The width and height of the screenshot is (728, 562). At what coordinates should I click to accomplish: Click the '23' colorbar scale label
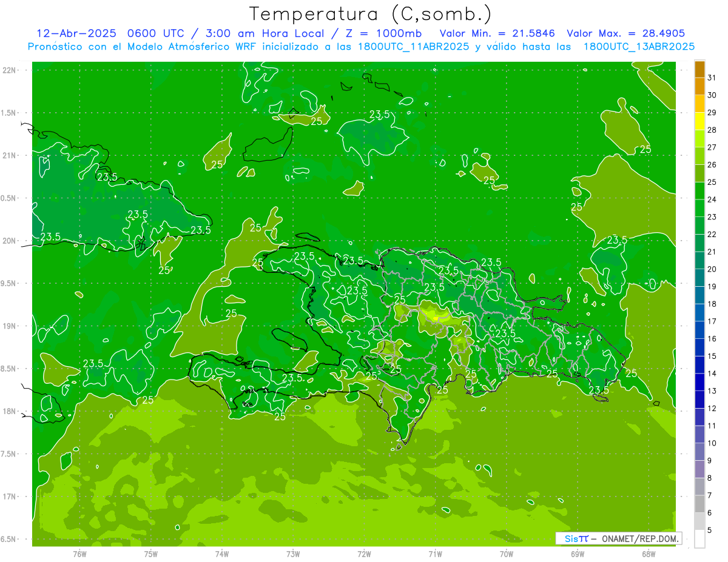[712, 216]
